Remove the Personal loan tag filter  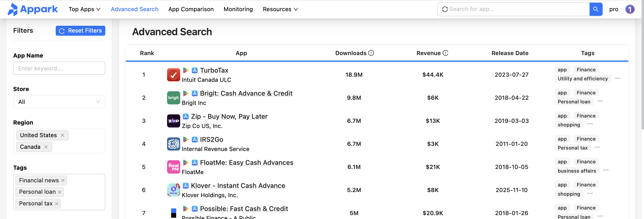[60, 192]
